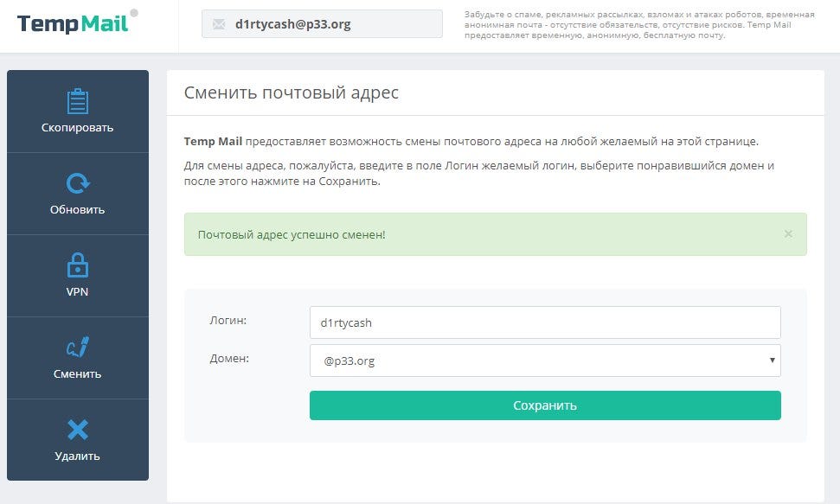The height and width of the screenshot is (504, 840).
Task: Click the envelope icon beside the email address
Action: coord(217,23)
